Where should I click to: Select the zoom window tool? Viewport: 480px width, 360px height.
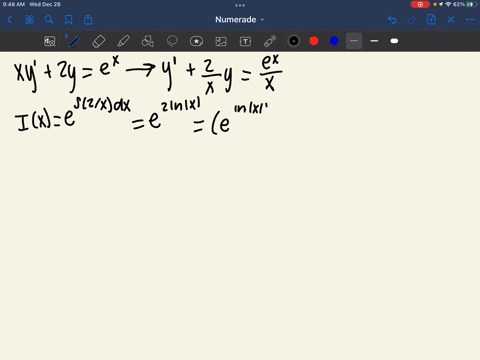(x=50, y=41)
